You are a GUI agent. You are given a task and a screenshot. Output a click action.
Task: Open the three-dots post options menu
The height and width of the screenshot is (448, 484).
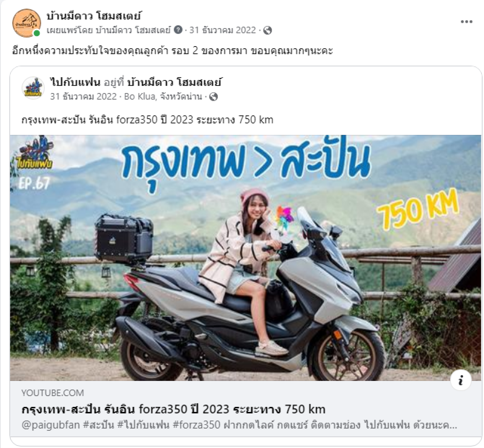point(466,22)
